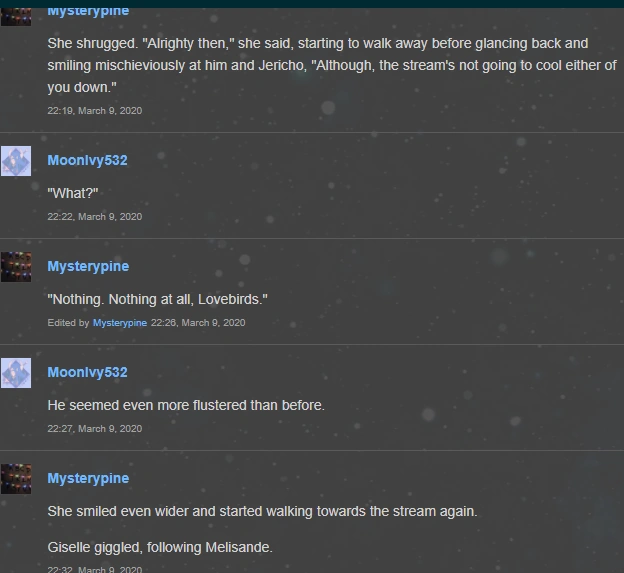Open MoonIvy532 avatar beside flustered comment
The image size is (624, 573).
[16, 373]
